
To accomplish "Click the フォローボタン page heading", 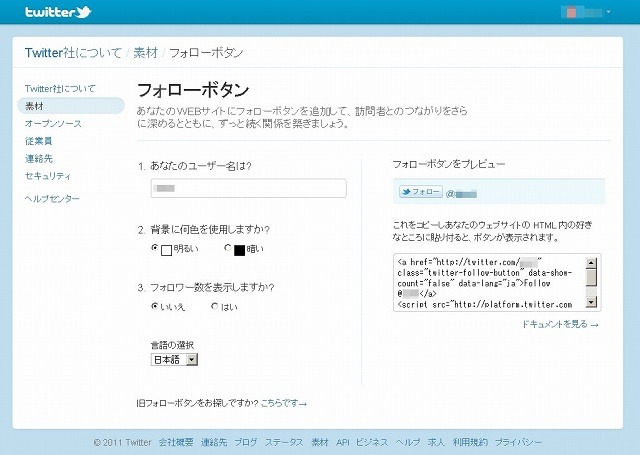I will click(193, 90).
